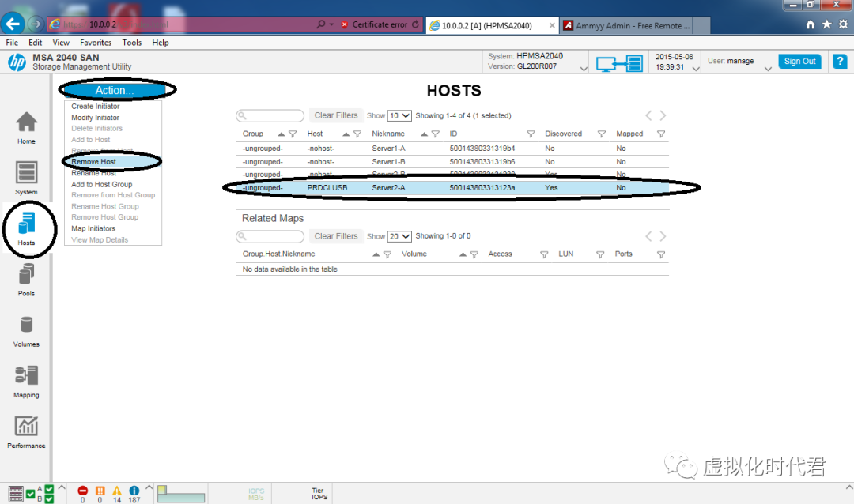Select the Server1-A host row
Screen dimensions: 854x504
(x=452, y=149)
